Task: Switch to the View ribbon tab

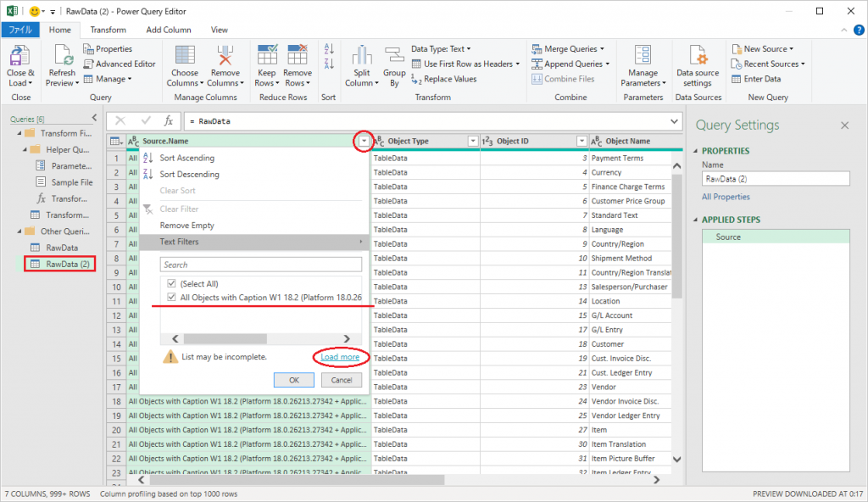Action: coord(220,30)
